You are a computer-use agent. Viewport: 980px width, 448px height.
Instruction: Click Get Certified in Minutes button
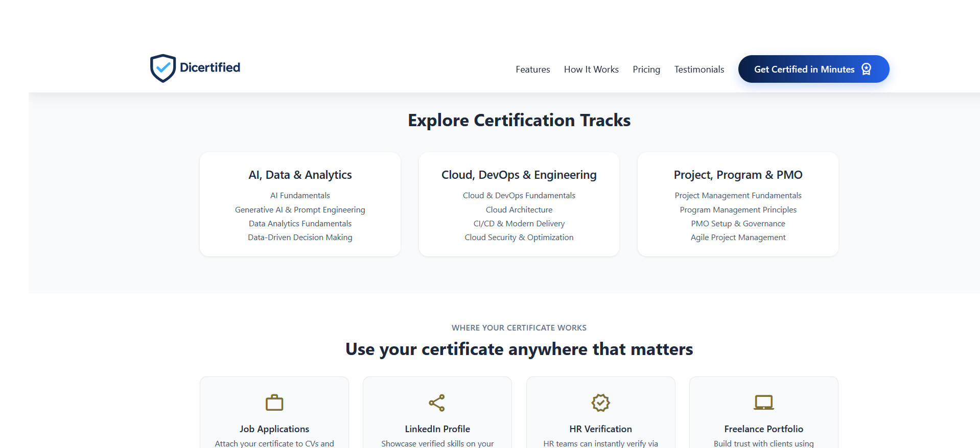(813, 69)
